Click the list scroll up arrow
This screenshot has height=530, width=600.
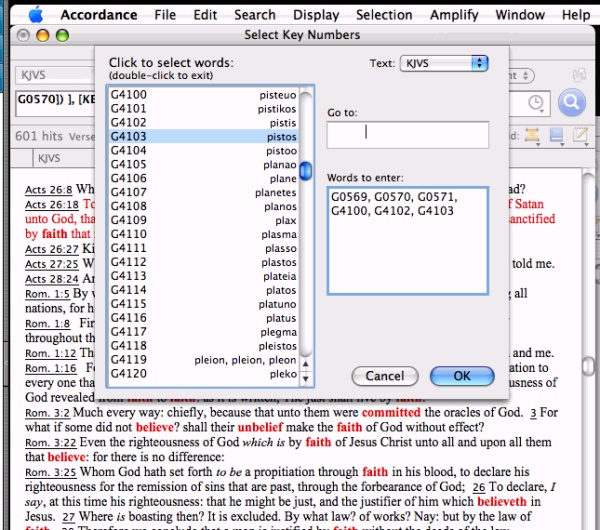(305, 364)
